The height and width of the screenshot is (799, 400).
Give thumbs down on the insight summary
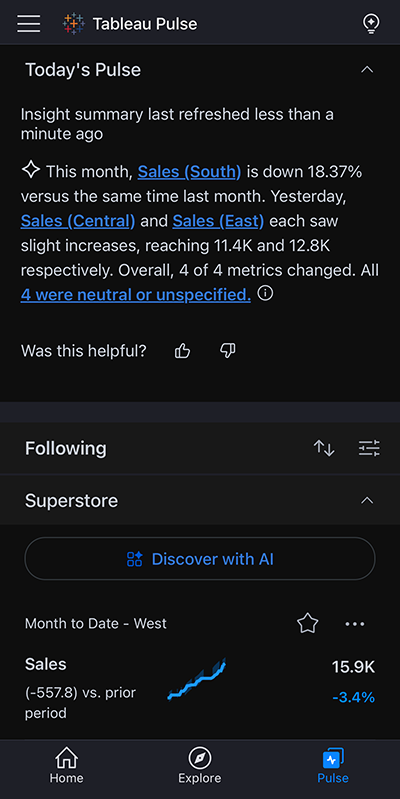228,351
